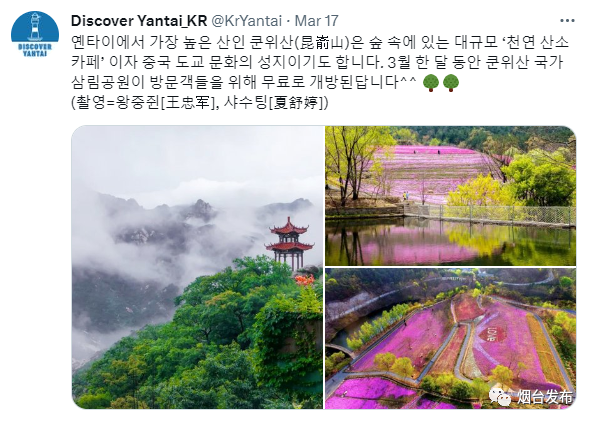Click the red pavilion in the photo
The image size is (592, 423).
click(x=289, y=243)
